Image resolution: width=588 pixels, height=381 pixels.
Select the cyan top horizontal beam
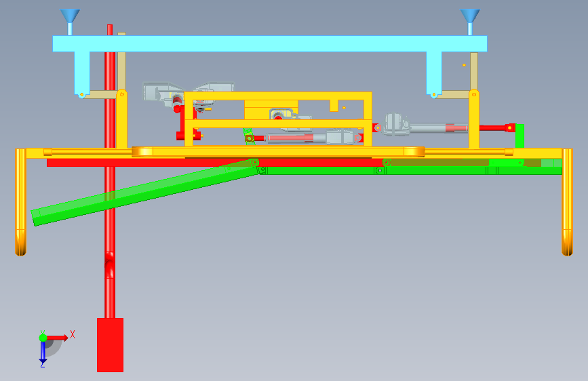pyautogui.click(x=270, y=43)
